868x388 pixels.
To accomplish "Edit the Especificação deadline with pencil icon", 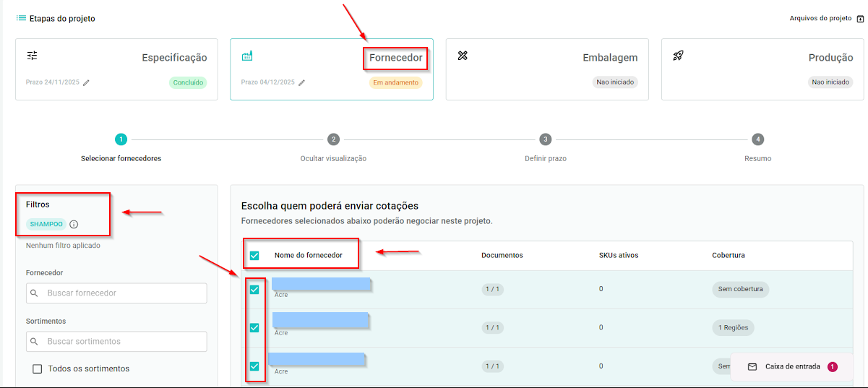I will click(86, 82).
